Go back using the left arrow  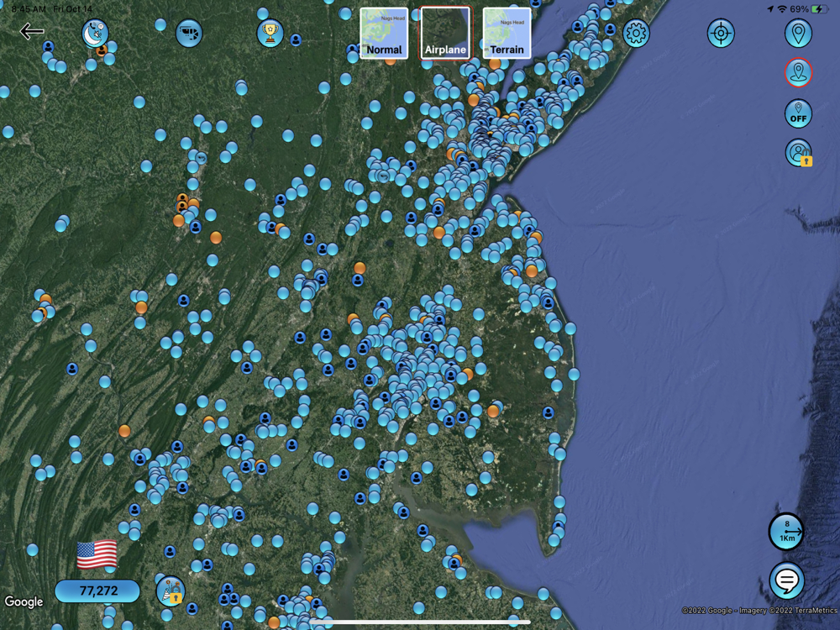[x=32, y=31]
